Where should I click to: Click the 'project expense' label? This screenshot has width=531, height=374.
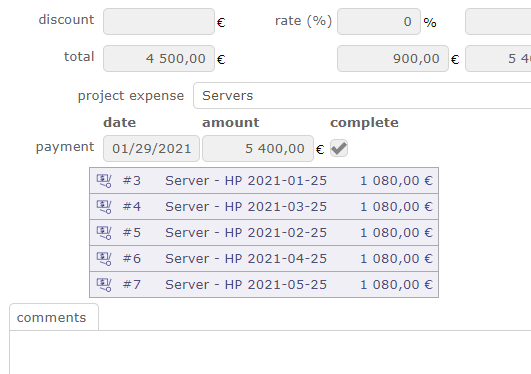131,96
